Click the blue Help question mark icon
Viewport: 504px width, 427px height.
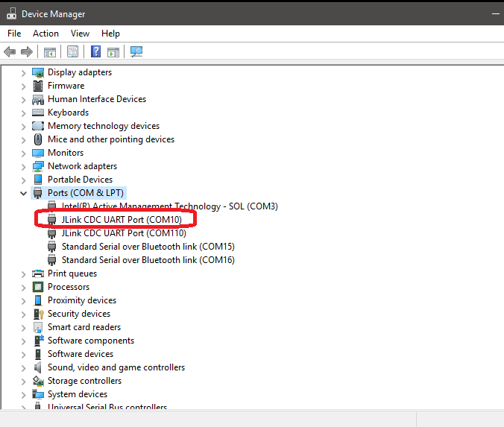tap(95, 51)
